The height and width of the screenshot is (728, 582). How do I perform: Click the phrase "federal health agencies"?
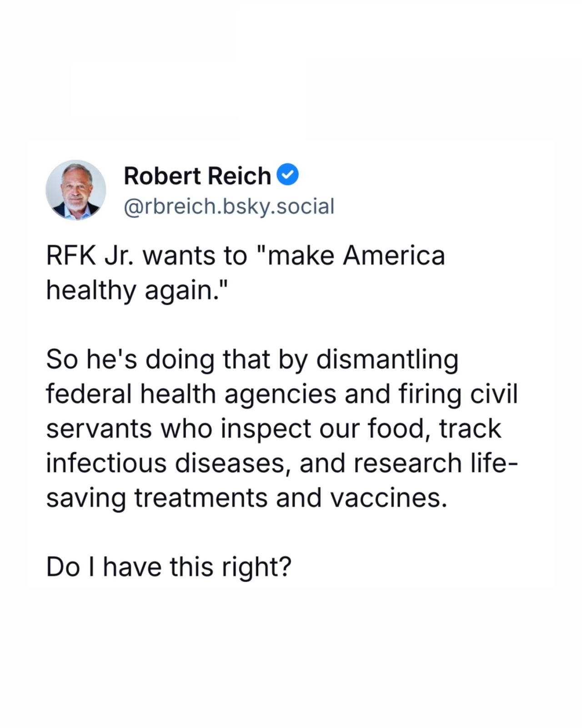(191, 395)
